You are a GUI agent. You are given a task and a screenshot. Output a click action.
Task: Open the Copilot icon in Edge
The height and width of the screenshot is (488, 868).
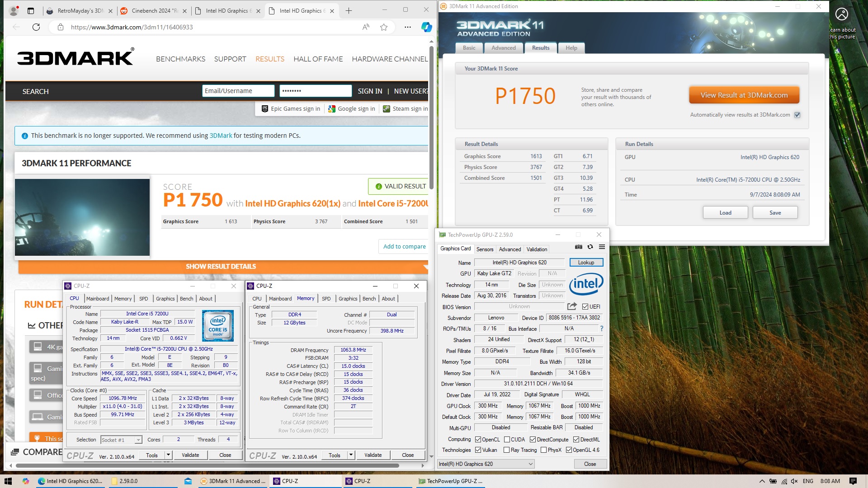tap(426, 27)
